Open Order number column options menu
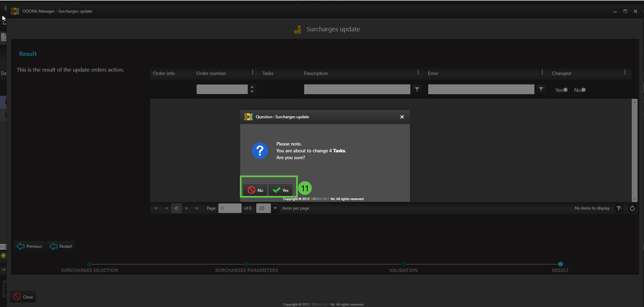The height and width of the screenshot is (307, 644). click(x=252, y=72)
